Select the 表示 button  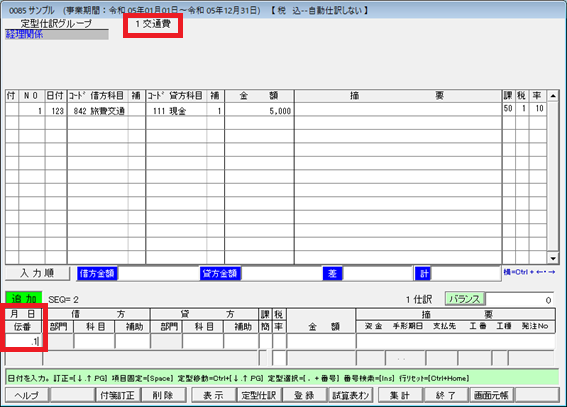(213, 395)
